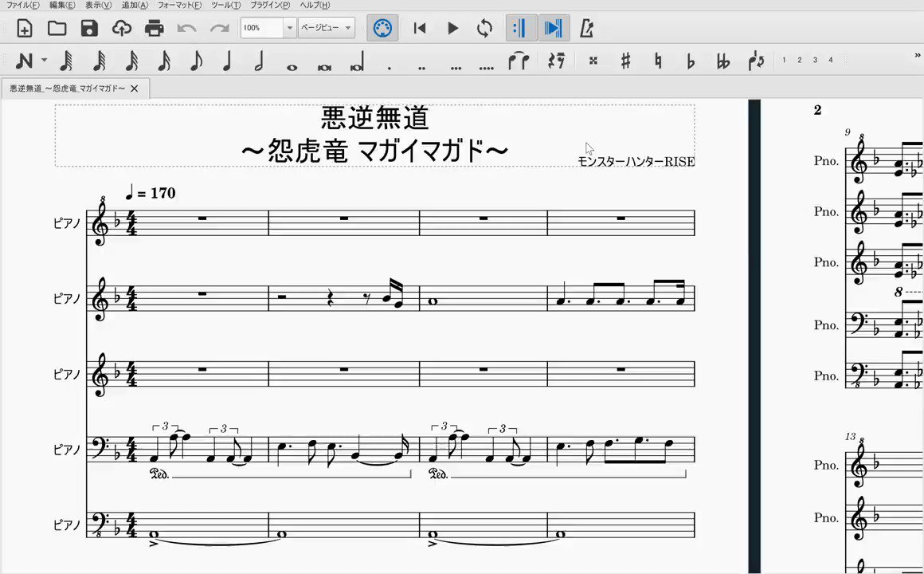Image resolution: width=924 pixels, height=574 pixels.
Task: Toggle note input mode N button
Action: click(x=24, y=60)
